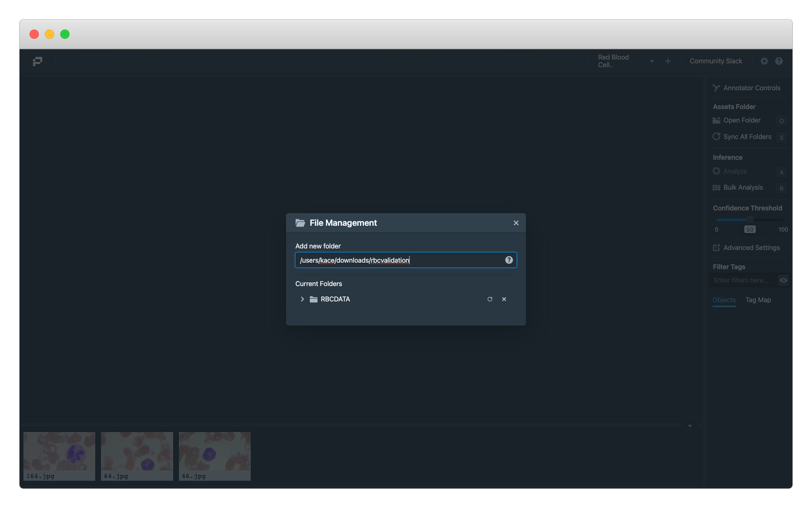Toggle the filter tags eye visibility icon

tap(784, 280)
